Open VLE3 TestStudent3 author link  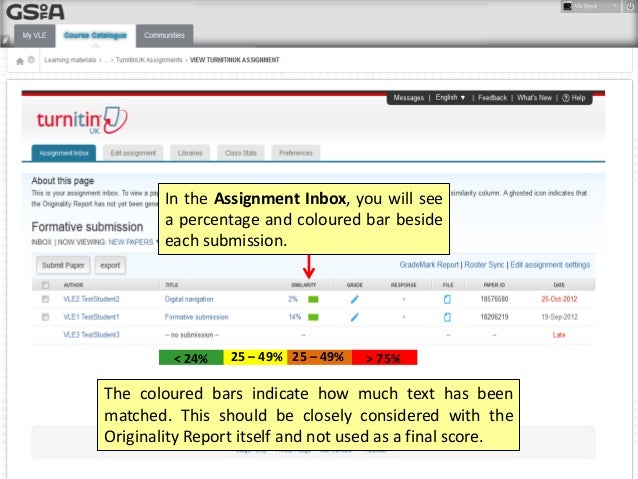91,335
